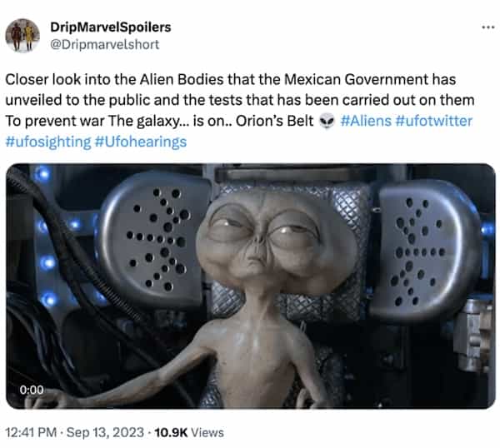500x448 pixels.
Task: View the 10.9K Views count
Action: coord(189,432)
